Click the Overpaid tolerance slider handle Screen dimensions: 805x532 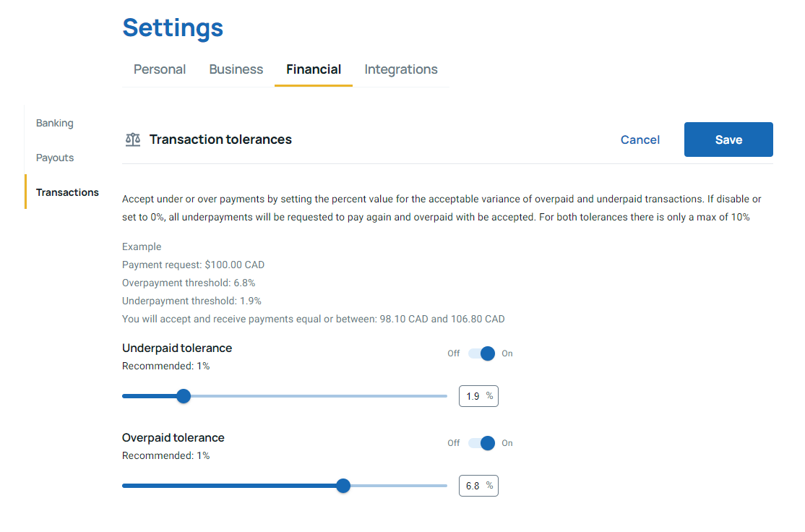(x=343, y=486)
